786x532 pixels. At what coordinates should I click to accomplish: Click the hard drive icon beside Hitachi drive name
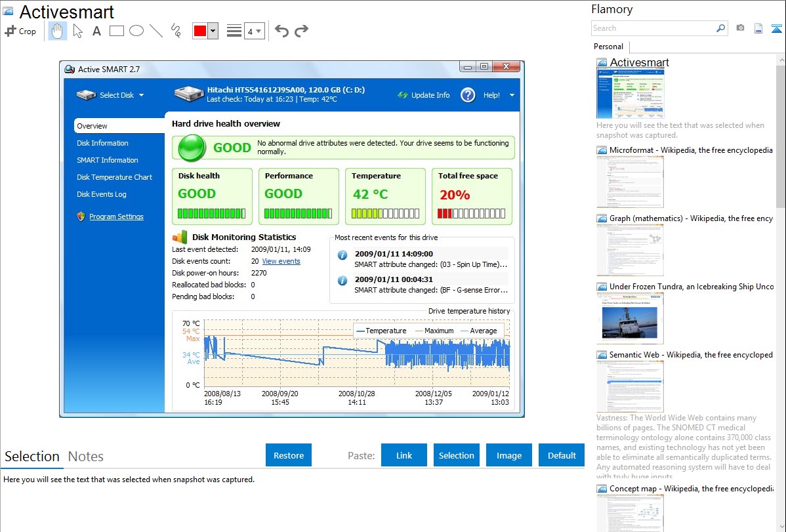tap(189, 94)
